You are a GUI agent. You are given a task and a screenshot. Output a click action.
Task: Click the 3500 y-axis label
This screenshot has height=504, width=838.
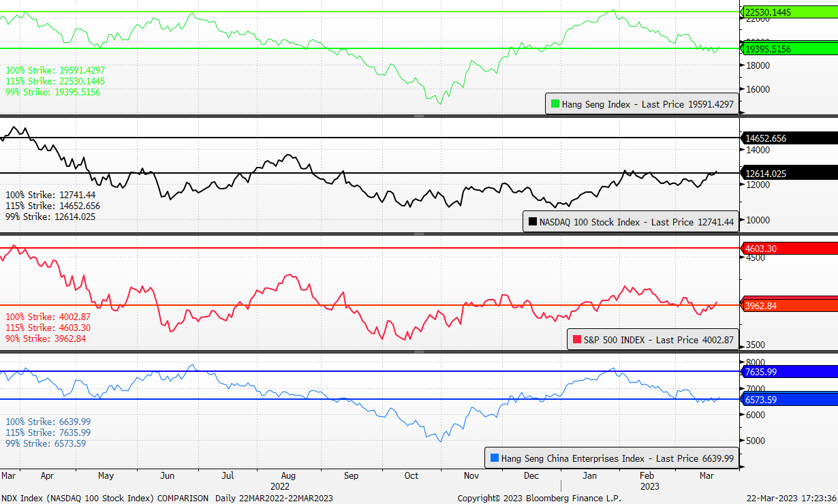756,345
